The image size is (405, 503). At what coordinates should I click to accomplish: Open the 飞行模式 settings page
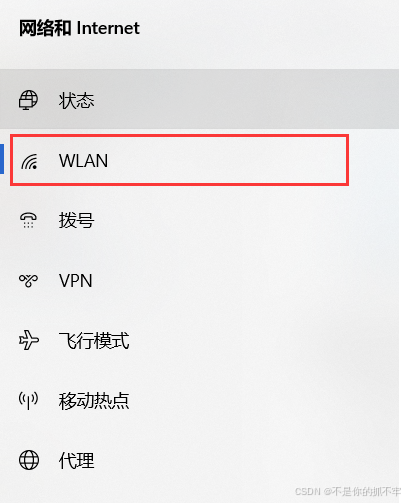point(94,341)
